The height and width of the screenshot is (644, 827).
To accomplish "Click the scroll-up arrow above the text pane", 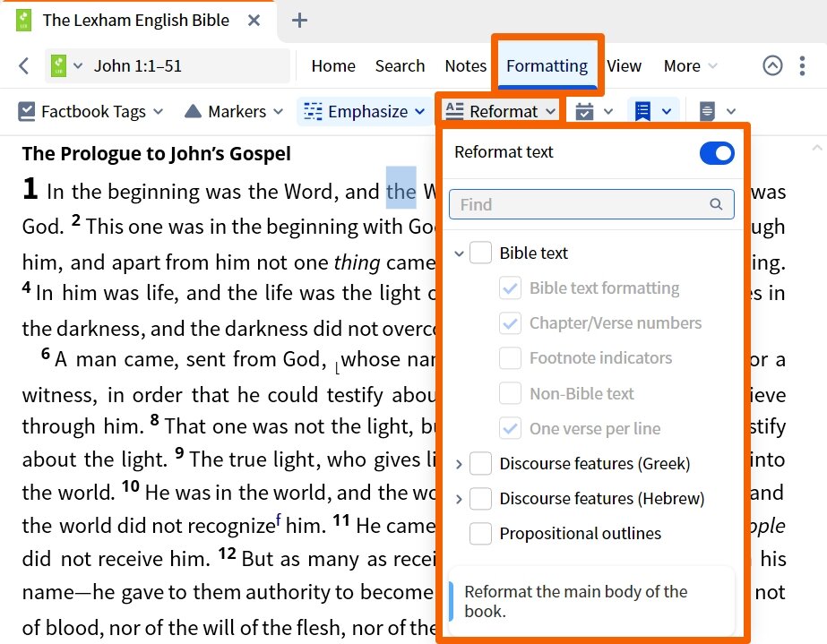I will 817,148.
